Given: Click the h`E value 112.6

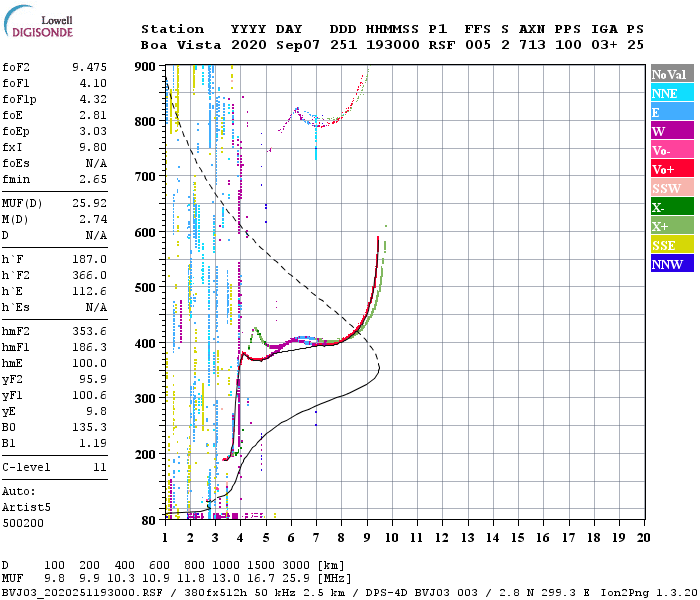Looking at the screenshot, I should pos(89,292).
